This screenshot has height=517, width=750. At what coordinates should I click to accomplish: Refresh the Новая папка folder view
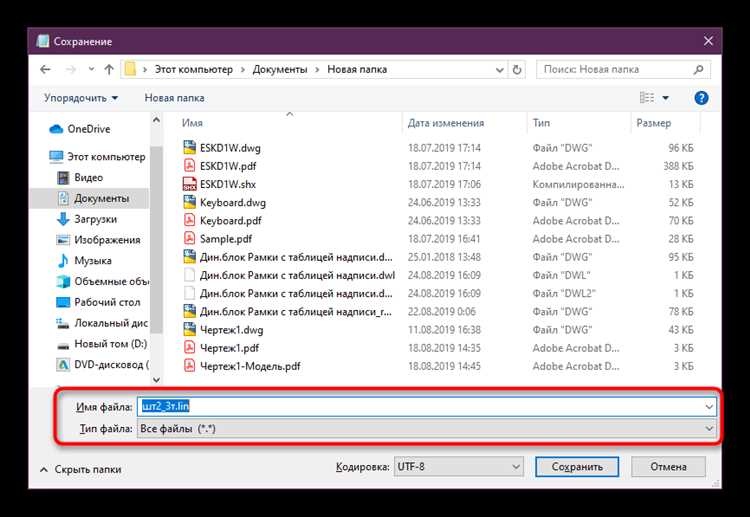pyautogui.click(x=517, y=70)
